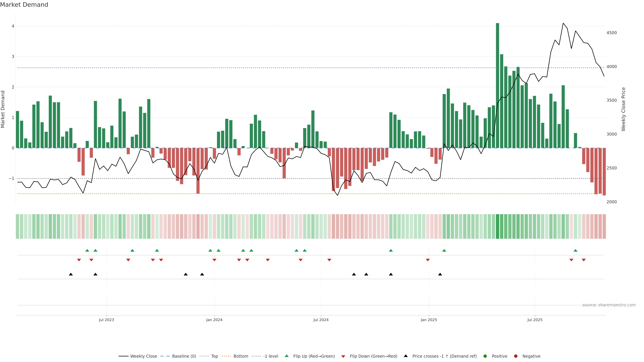
Task: Click the green Positive legend dot
Action: pyautogui.click(x=485, y=356)
